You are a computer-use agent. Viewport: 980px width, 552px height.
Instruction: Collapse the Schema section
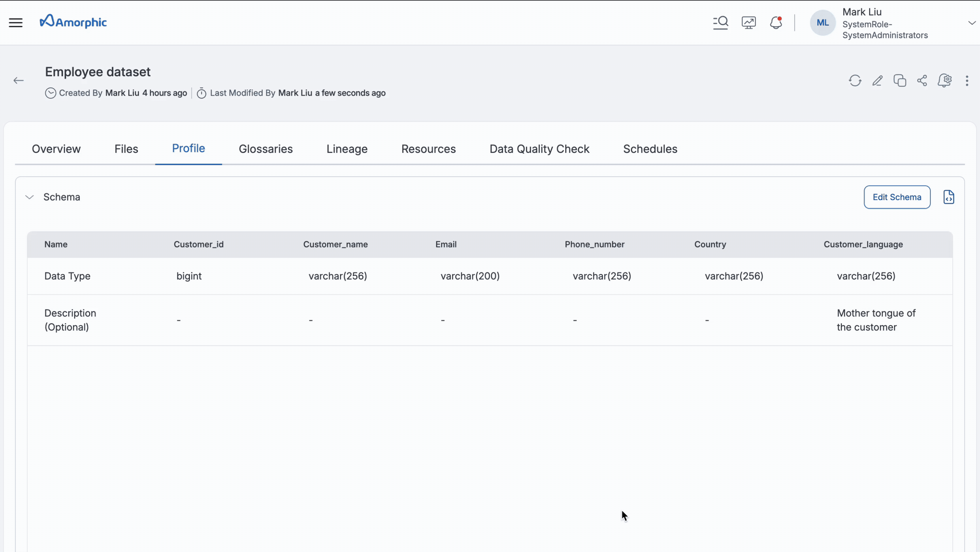pos(29,197)
